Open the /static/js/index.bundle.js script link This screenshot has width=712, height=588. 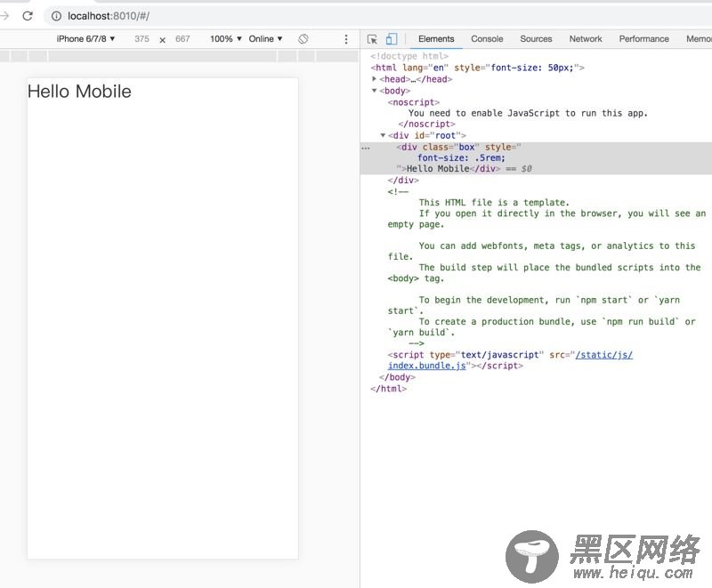(x=510, y=360)
